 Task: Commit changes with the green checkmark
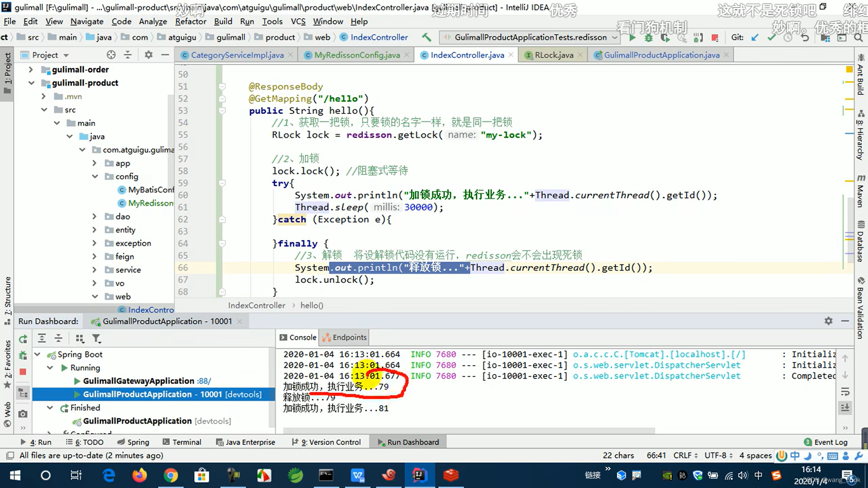[x=772, y=38]
